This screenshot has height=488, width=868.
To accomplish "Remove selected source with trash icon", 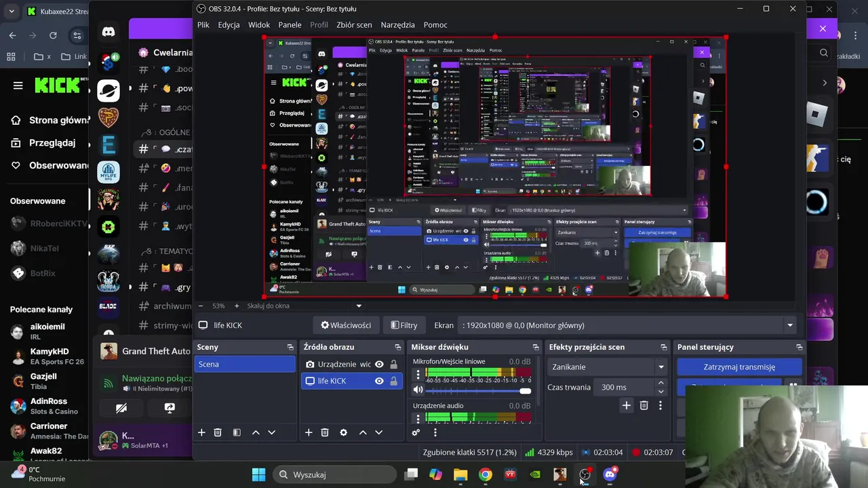I will coord(325,432).
